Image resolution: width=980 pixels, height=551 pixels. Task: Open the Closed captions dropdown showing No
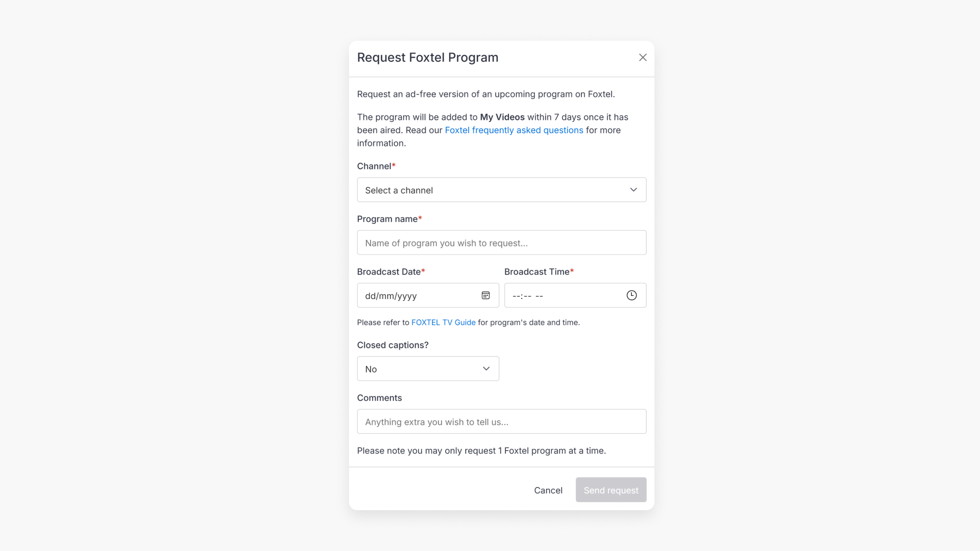tap(428, 368)
